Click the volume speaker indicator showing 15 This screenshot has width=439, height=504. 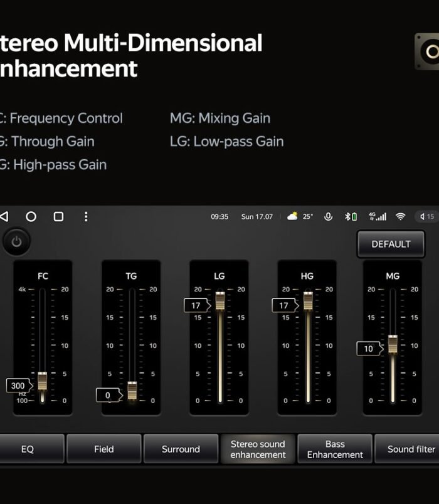426,217
